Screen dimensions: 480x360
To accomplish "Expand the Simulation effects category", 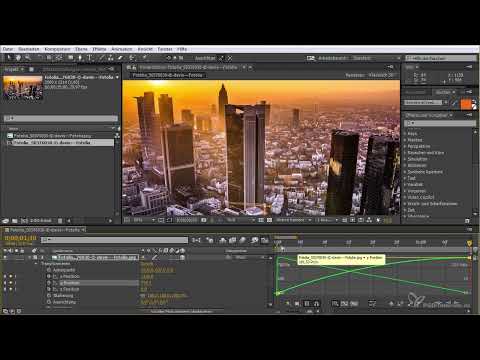I will pos(405,159).
